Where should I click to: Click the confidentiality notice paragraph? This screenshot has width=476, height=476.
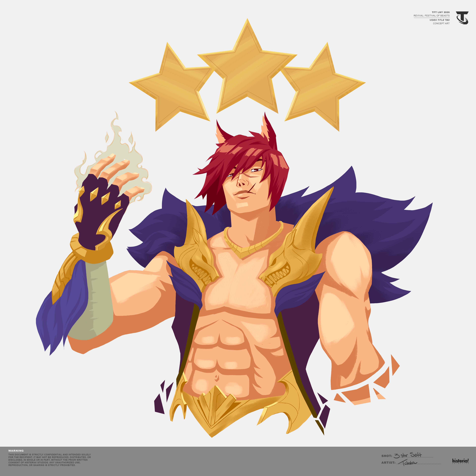pos(49,460)
